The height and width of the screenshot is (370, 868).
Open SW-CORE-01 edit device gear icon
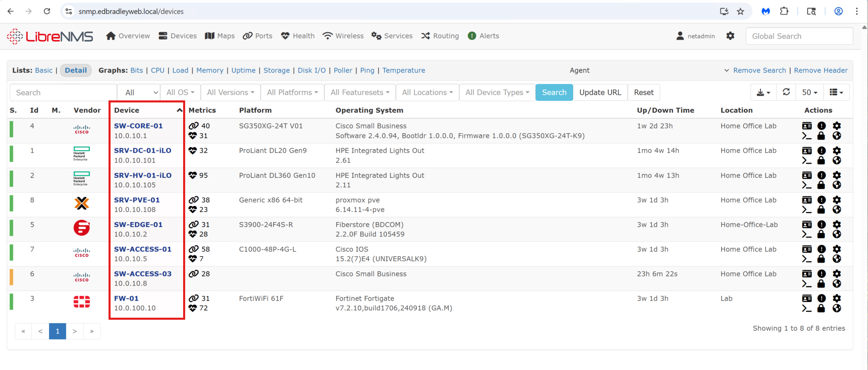point(837,126)
